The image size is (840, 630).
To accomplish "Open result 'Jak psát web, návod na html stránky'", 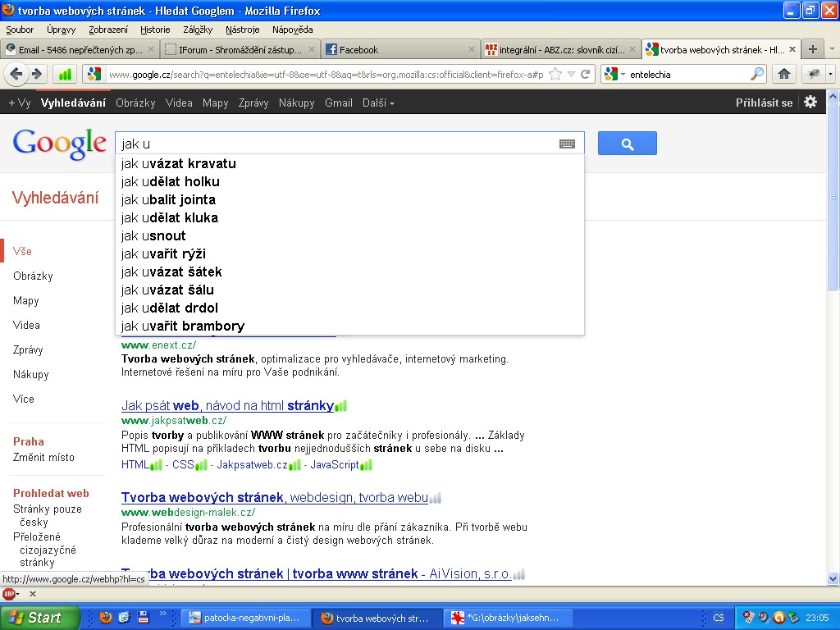I will pos(228,405).
